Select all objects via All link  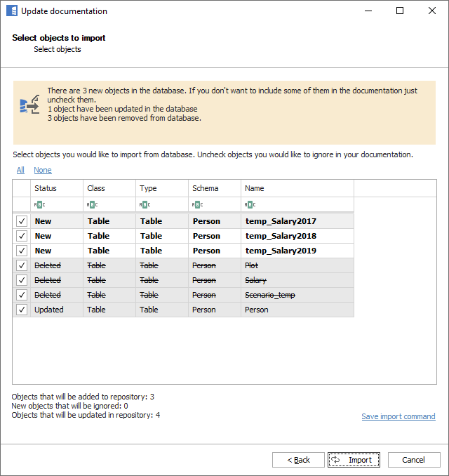20,170
